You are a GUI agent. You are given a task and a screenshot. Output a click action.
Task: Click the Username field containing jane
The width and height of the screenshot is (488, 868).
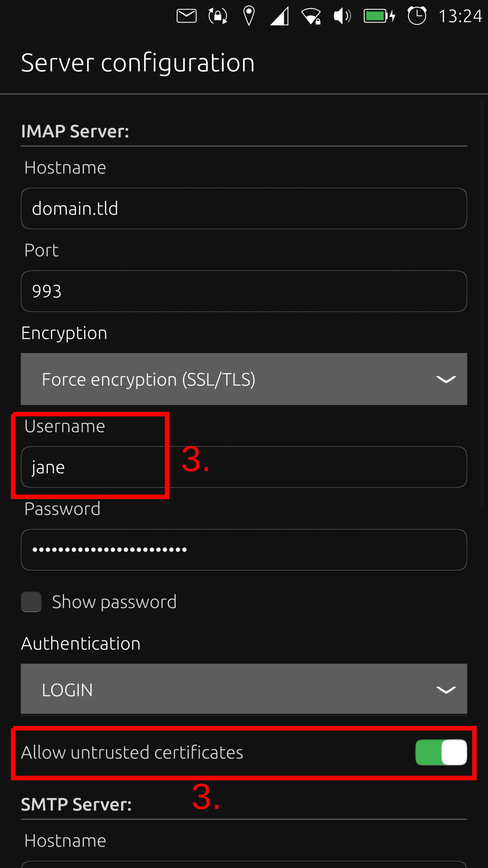coord(244,467)
